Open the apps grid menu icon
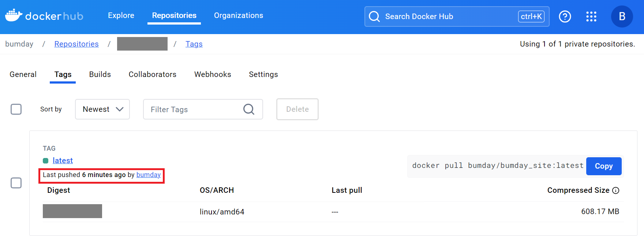The height and width of the screenshot is (239, 644). pyautogui.click(x=591, y=16)
